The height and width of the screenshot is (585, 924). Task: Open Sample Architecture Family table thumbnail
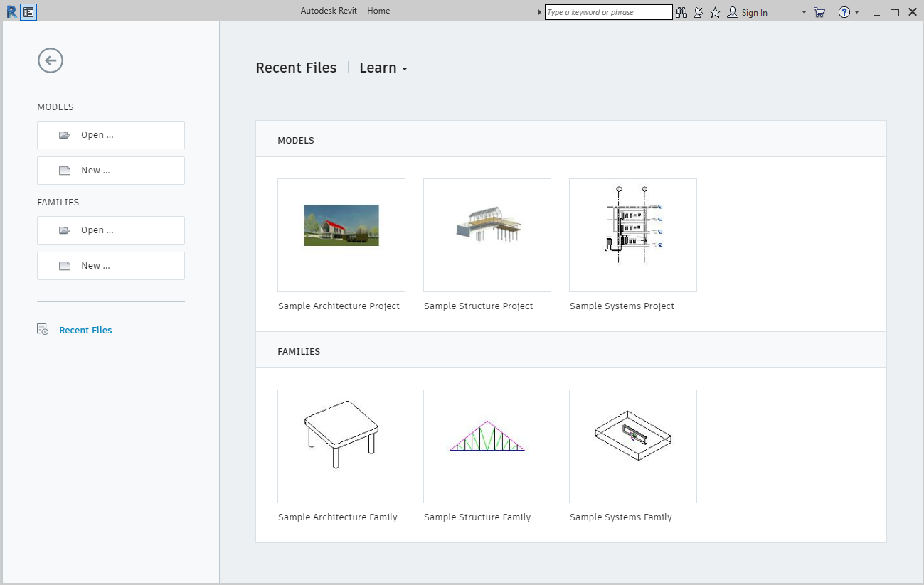(x=341, y=446)
